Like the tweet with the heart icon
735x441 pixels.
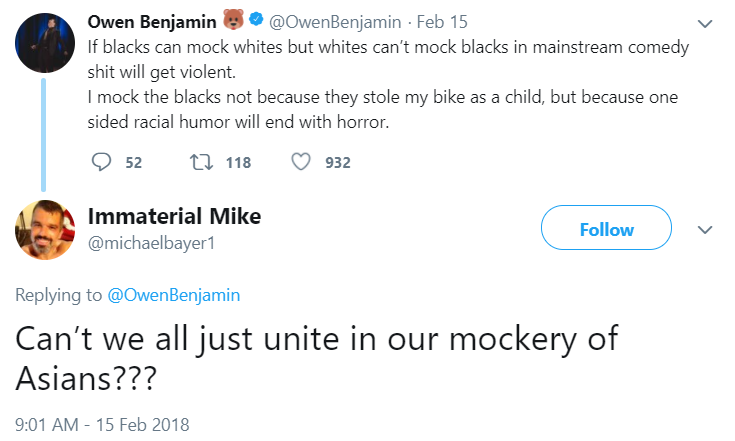coord(301,162)
